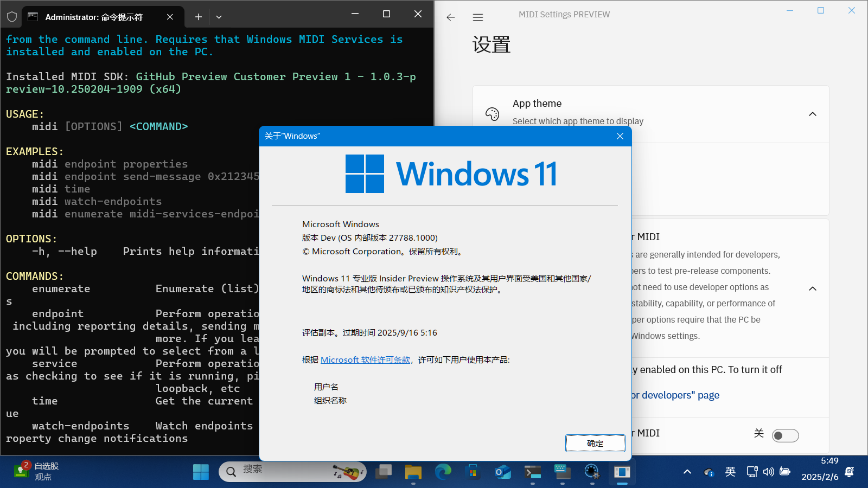Screen dimensions: 868x488
Task: Open the terminal profile dropdown arrow
Action: coord(219,17)
